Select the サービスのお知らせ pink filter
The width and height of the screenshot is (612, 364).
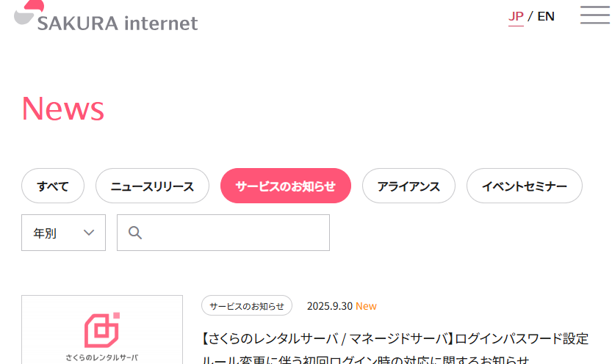point(286,186)
